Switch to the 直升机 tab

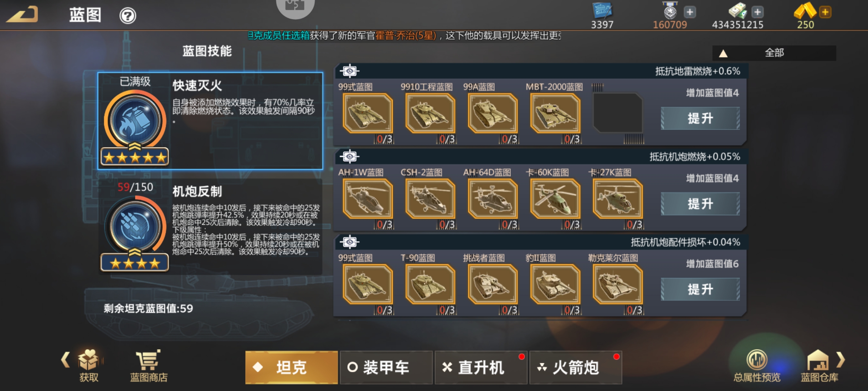click(481, 367)
